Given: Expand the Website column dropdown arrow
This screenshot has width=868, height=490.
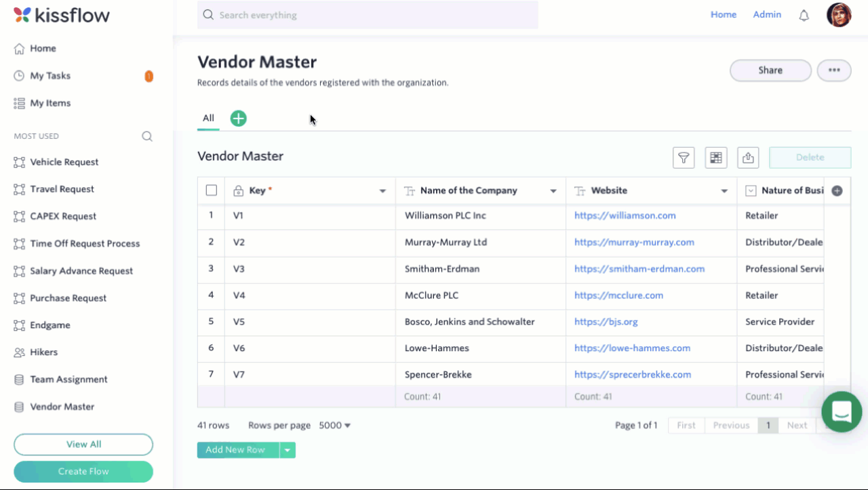Looking at the screenshot, I should point(724,191).
